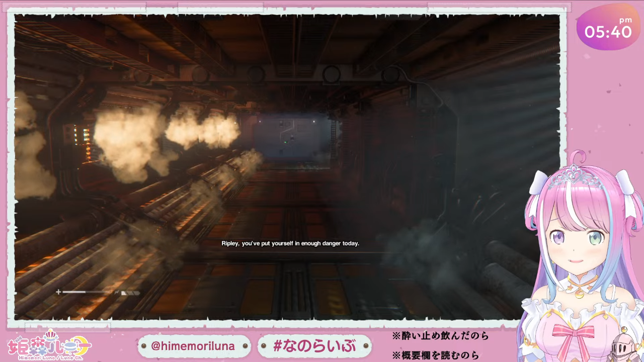Image resolution: width=644 pixels, height=362 pixels.
Task: Click the flashlight battery segments indicator
Action: tap(130, 292)
